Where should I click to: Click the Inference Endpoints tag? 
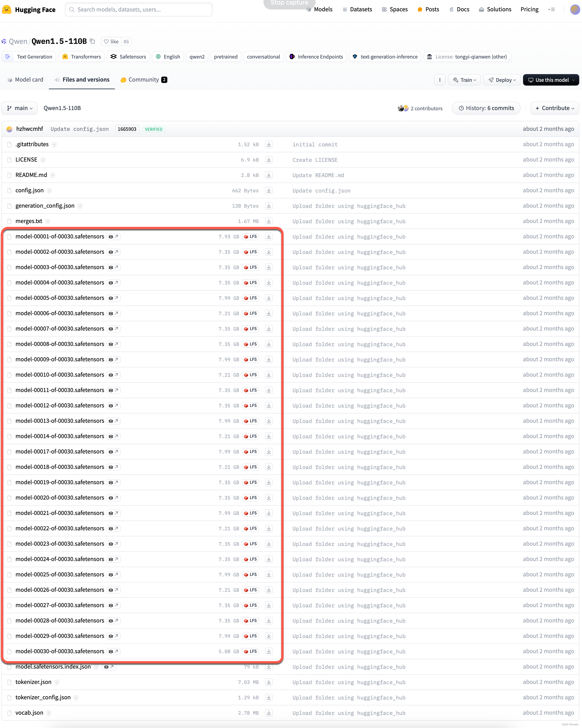coord(316,57)
